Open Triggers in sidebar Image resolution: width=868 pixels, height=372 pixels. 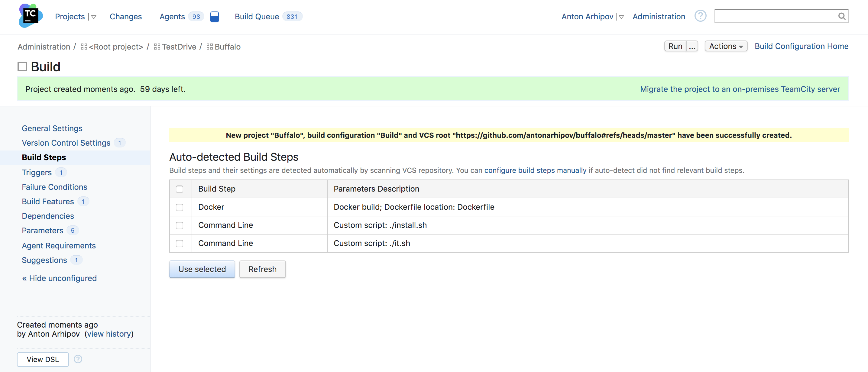tap(37, 172)
